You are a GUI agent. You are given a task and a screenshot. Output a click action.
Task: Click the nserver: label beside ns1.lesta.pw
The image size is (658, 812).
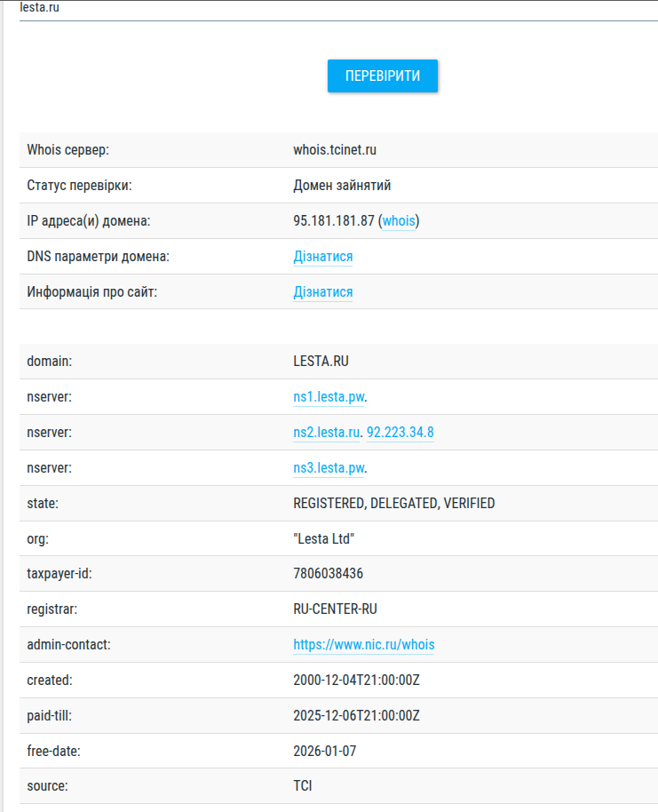[49, 397]
